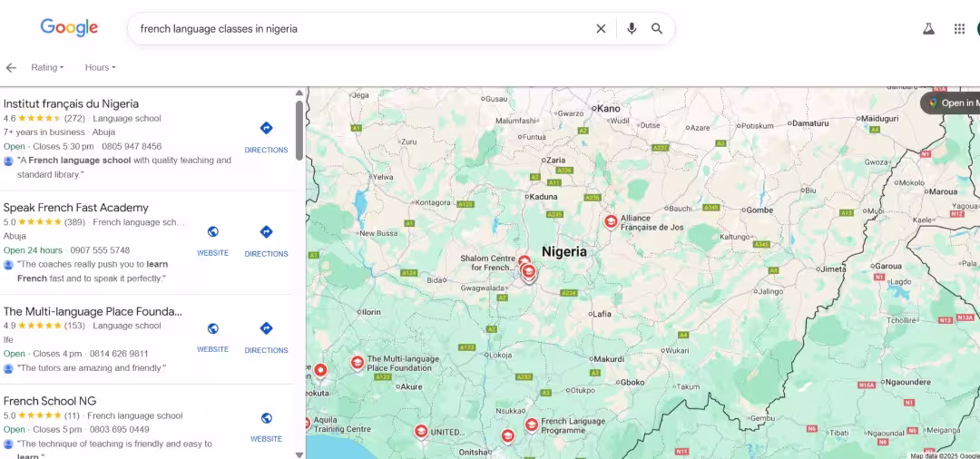Click phone number 0805 947 8456
Image resolution: width=980 pixels, height=459 pixels.
(132, 146)
